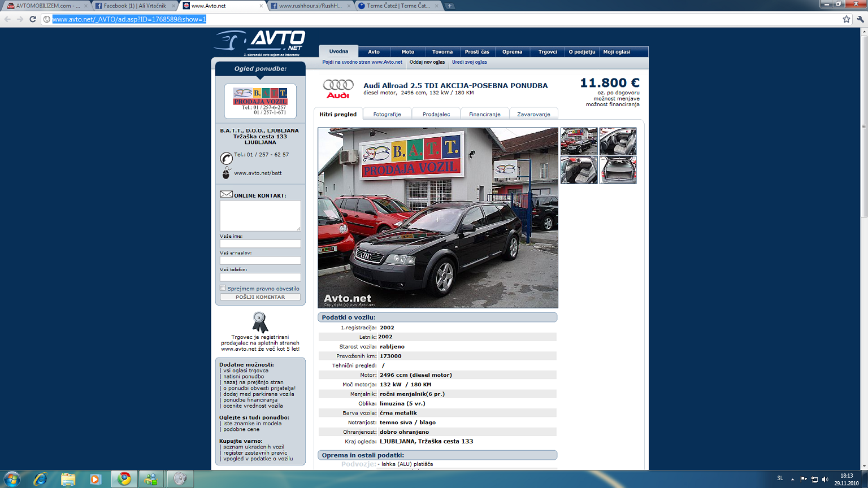Click the 5-year ribbon badge icon

click(260, 322)
